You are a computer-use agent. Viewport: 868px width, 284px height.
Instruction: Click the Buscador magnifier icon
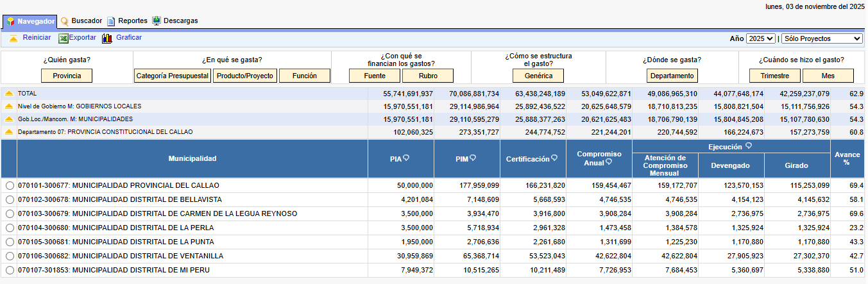click(x=64, y=21)
